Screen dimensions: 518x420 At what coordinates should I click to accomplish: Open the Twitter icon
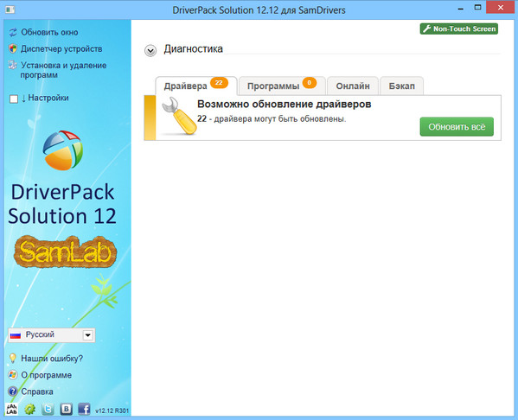48,410
